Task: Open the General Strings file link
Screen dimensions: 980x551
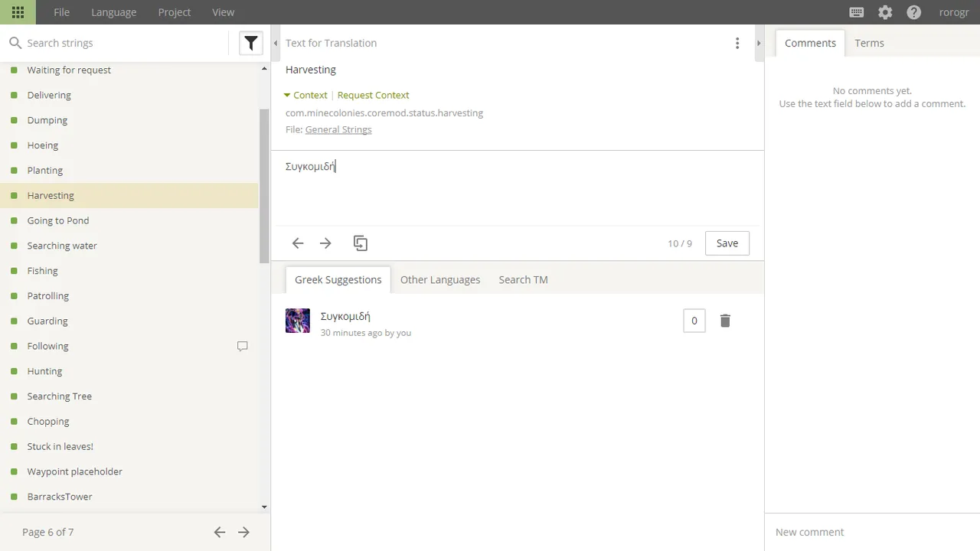Action: click(338, 129)
